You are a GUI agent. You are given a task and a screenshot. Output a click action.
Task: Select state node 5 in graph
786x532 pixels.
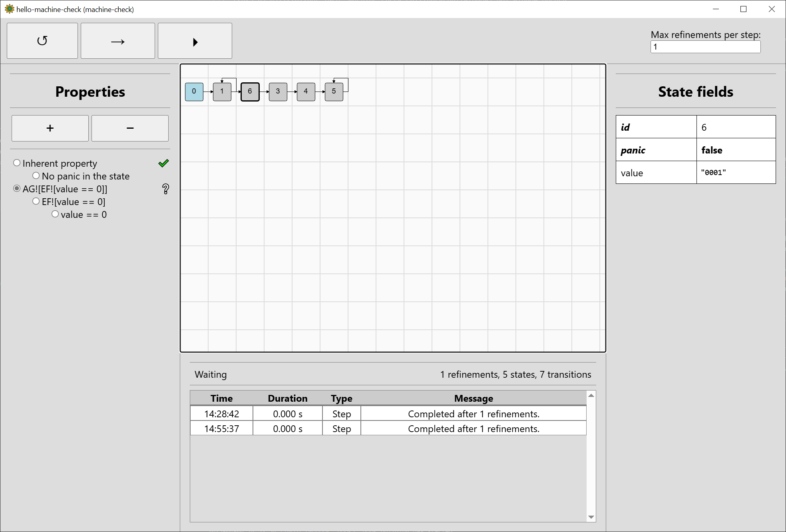click(x=334, y=92)
